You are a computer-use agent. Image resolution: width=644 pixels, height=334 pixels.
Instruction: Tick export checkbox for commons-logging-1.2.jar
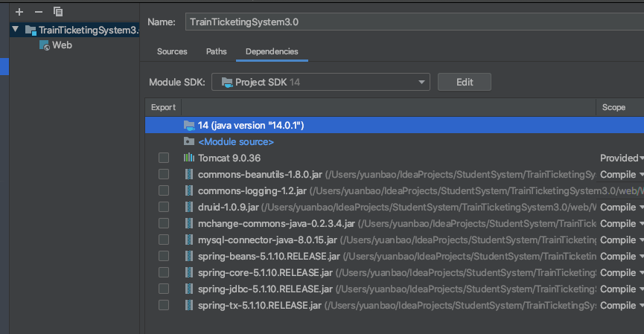pos(164,190)
